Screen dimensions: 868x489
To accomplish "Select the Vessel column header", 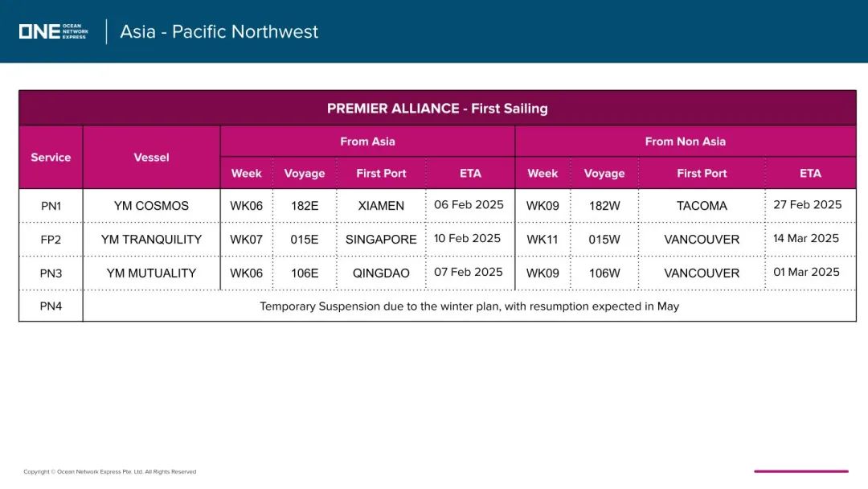I will pos(151,158).
